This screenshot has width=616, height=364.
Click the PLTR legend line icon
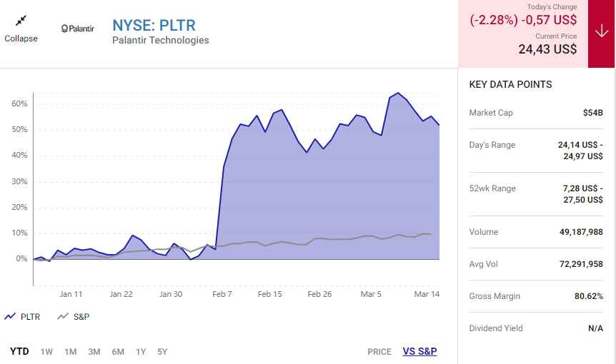(11, 316)
